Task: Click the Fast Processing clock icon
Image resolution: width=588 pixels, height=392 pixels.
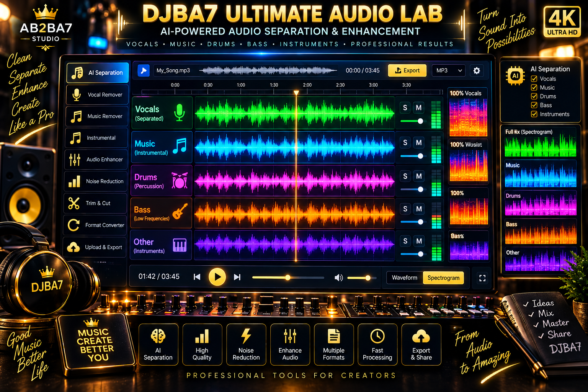Action: [x=377, y=336]
